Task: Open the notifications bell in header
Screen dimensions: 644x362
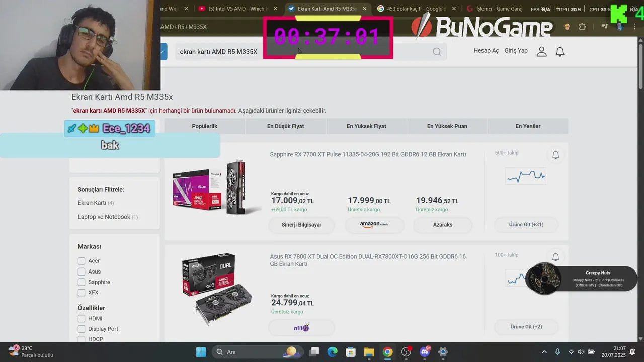Action: click(560, 51)
